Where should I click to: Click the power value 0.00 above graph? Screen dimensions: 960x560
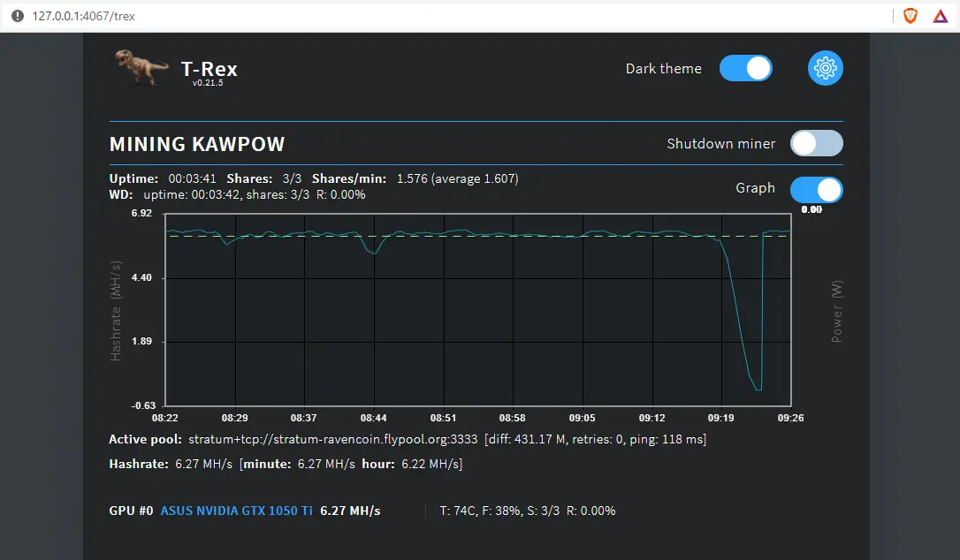(811, 209)
